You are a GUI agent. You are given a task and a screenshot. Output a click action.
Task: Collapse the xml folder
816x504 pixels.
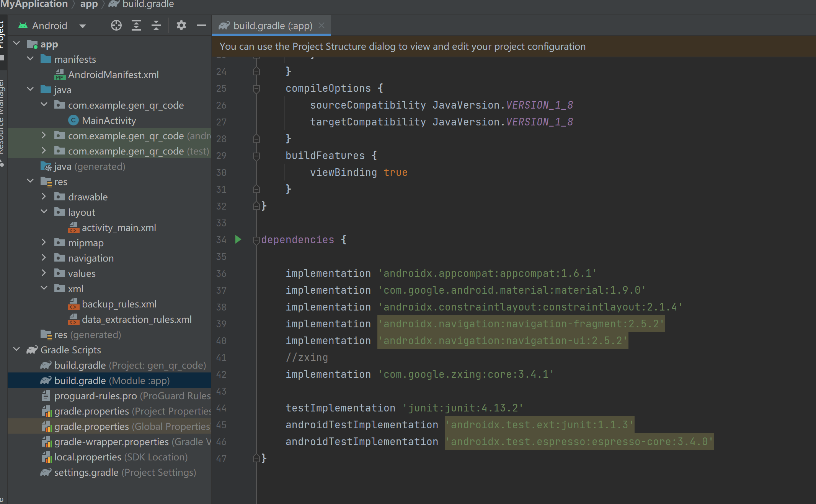tap(44, 288)
